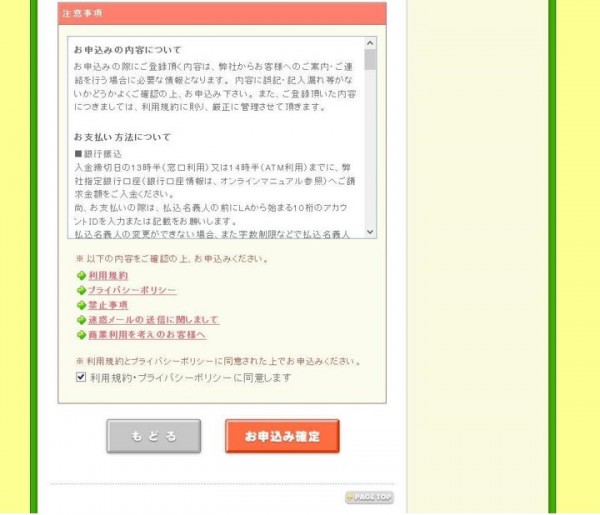This screenshot has width=600, height=515.
Task: Click the PAGE TOP icon button
Action: click(369, 497)
